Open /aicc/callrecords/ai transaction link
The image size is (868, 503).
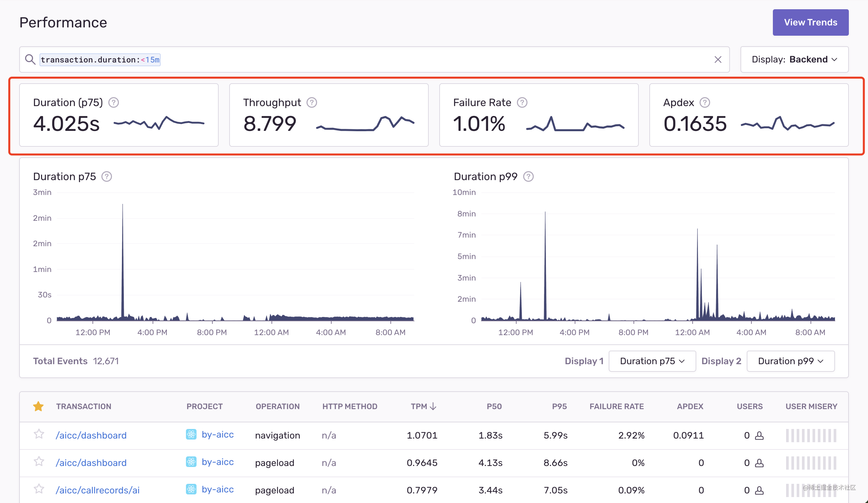click(97, 490)
